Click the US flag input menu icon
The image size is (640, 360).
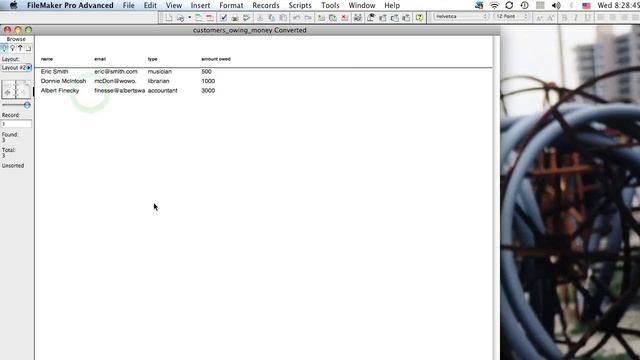587,5
